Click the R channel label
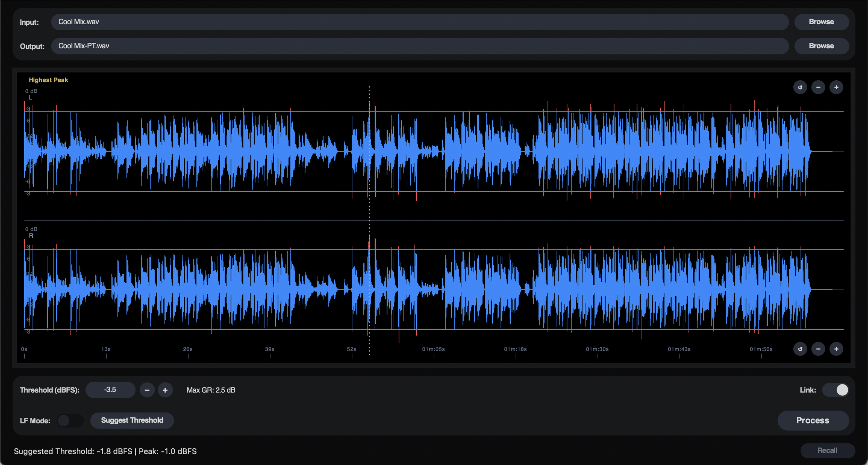The height and width of the screenshot is (465, 868). (x=31, y=236)
